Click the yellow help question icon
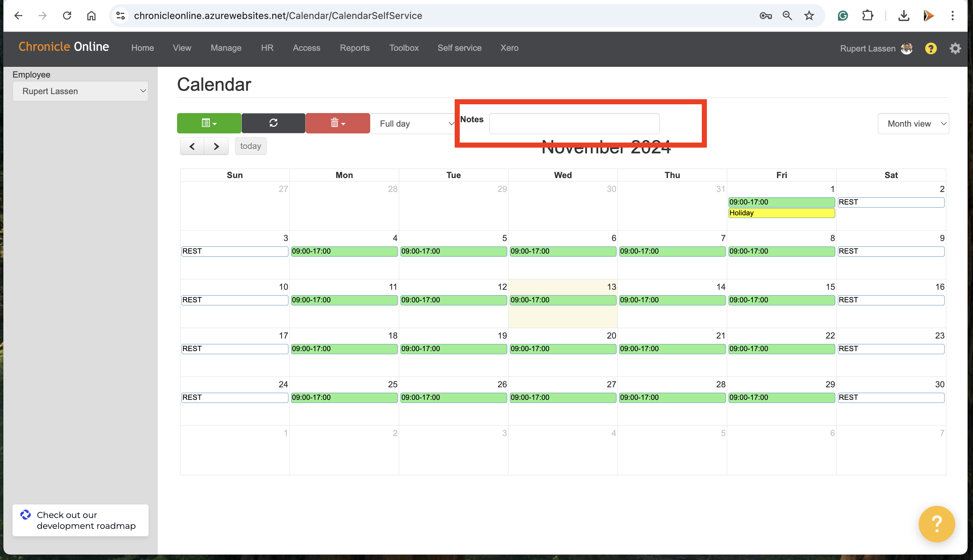The image size is (973, 560). point(931,48)
